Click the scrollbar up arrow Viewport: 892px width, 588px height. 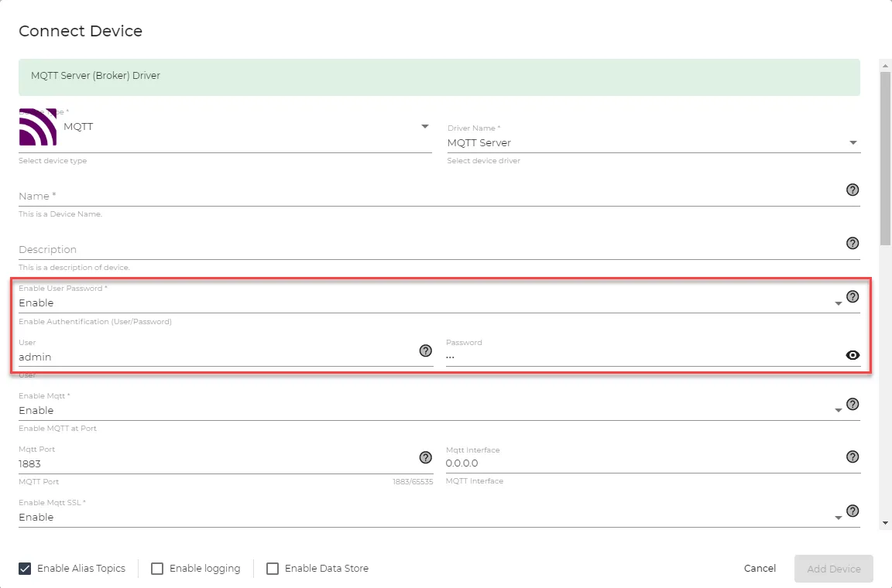[885, 66]
